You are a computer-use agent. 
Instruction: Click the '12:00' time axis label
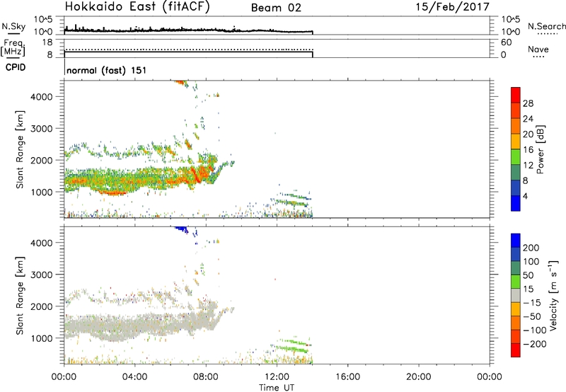click(277, 377)
